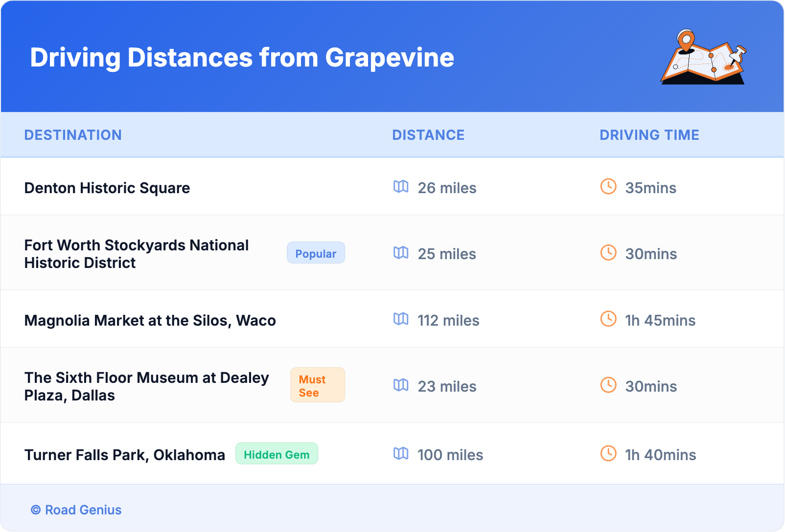Screen dimensions: 785x532
Task: Open the Road Genius footer link
Action: pyautogui.click(x=76, y=510)
